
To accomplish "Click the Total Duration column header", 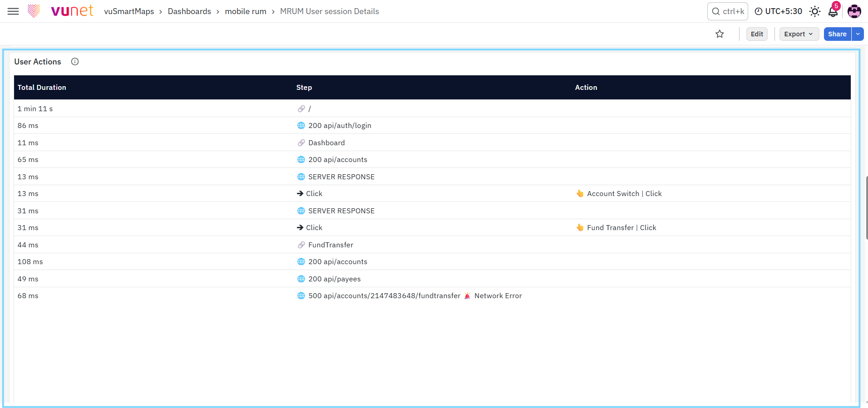I will pos(42,88).
